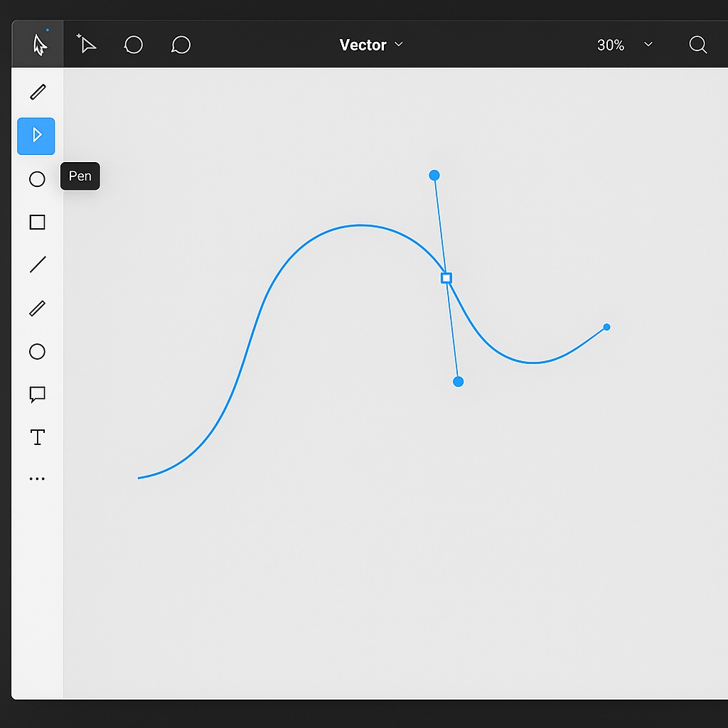Toggle the speech bubble tool in the top bar
728x728 pixels.
pos(180,44)
